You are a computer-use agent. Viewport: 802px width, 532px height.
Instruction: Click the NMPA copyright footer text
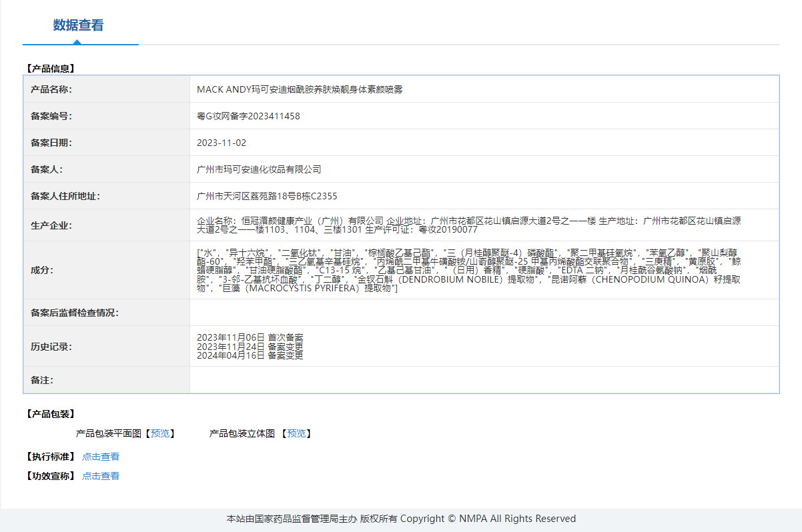point(401,519)
